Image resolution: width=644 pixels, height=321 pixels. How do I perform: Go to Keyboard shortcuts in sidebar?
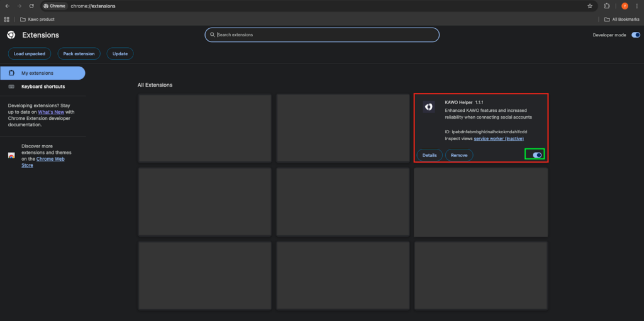42,86
